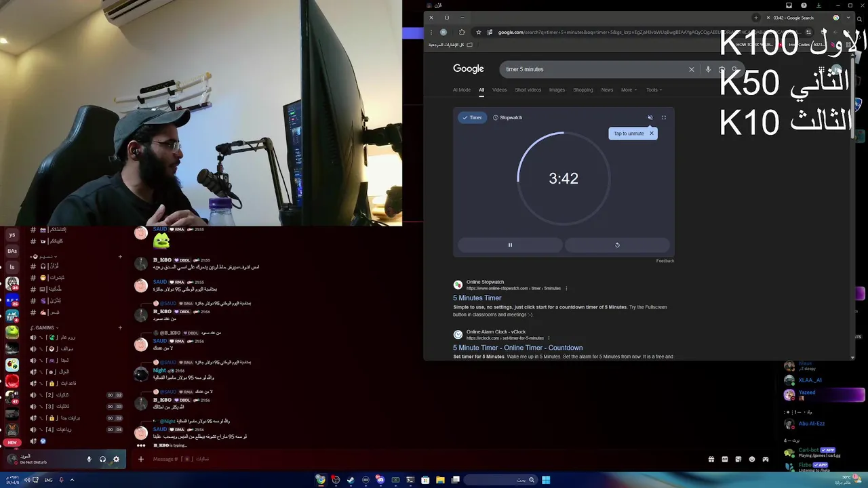Viewport: 868px width, 488px height.
Task: Unmute the timer sound speaker icon
Action: click(x=650, y=118)
